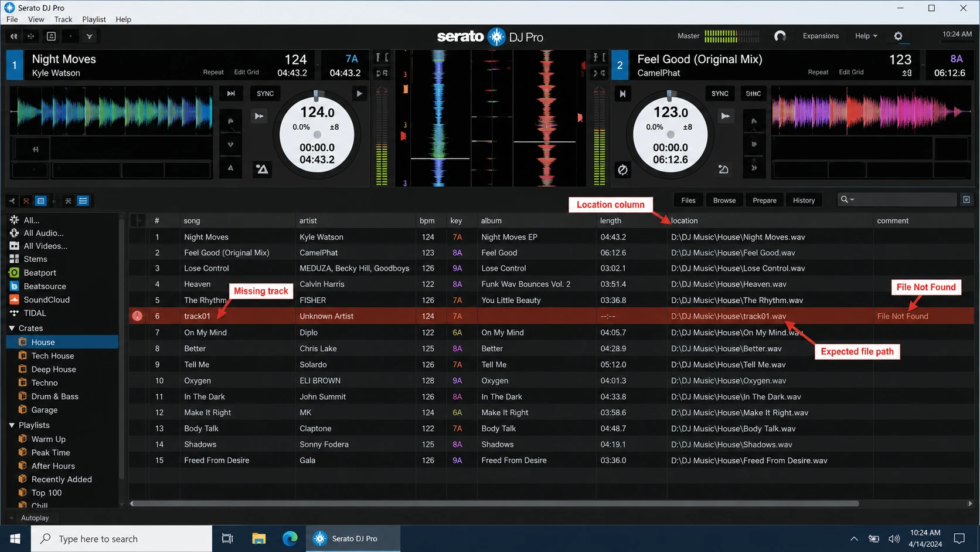This screenshot has height=552, width=980.
Task: Toggle Repeat on deck 1
Action: tap(213, 72)
